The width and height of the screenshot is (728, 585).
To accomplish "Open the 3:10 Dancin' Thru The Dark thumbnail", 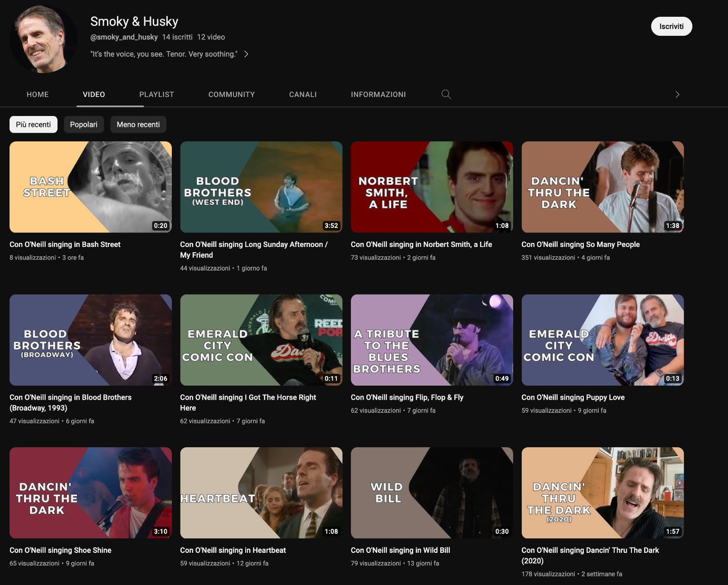I will tap(91, 493).
